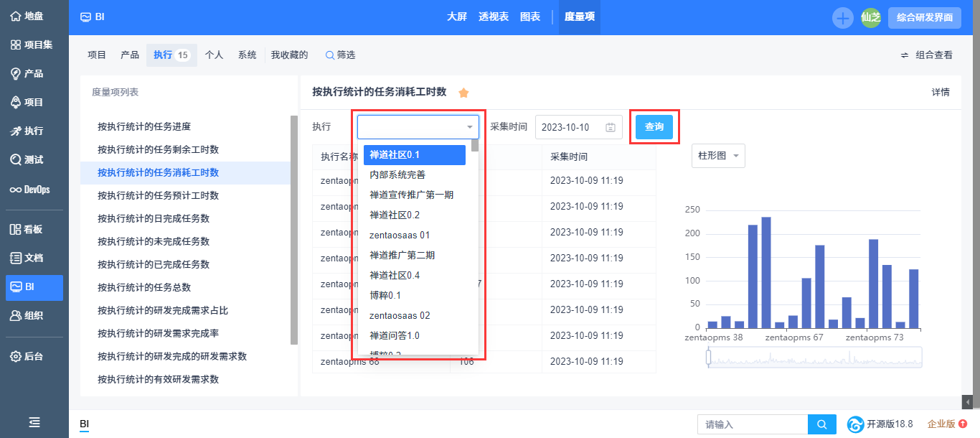Image resolution: width=980 pixels, height=438 pixels.
Task: Choose 禅道社区0.1 in the dropdown list
Action: coord(415,155)
